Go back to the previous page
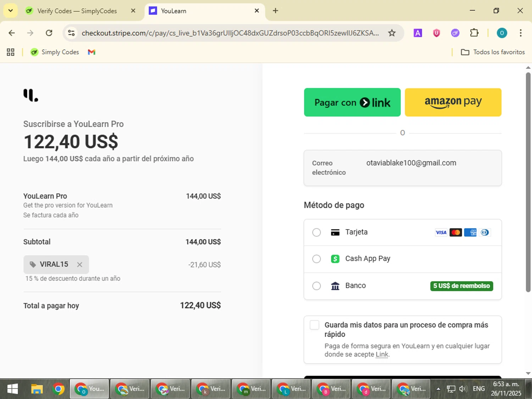The height and width of the screenshot is (399, 532). pyautogui.click(x=12, y=33)
